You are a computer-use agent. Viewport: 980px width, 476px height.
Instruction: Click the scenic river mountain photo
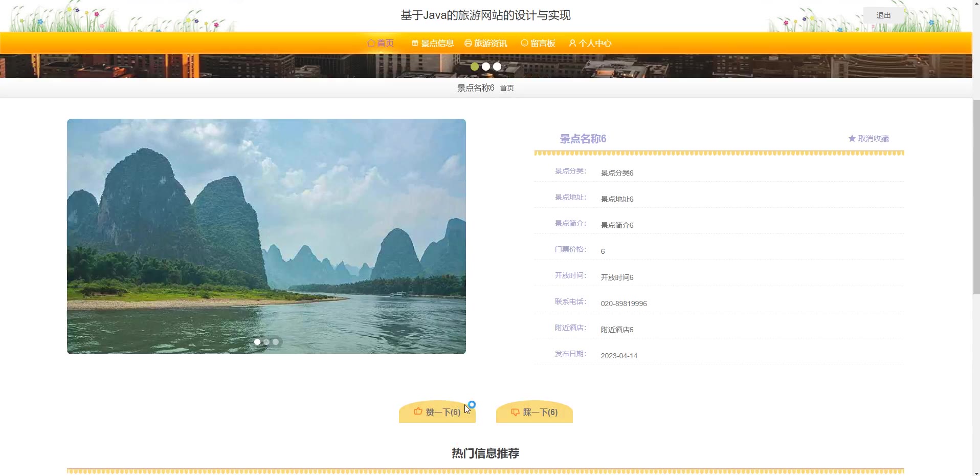coord(266,236)
